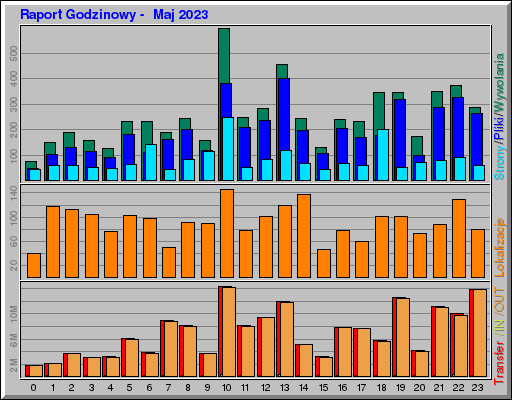
Task: Select the orange Lokalizacje bar for hour 0
Action: pyautogui.click(x=34, y=265)
